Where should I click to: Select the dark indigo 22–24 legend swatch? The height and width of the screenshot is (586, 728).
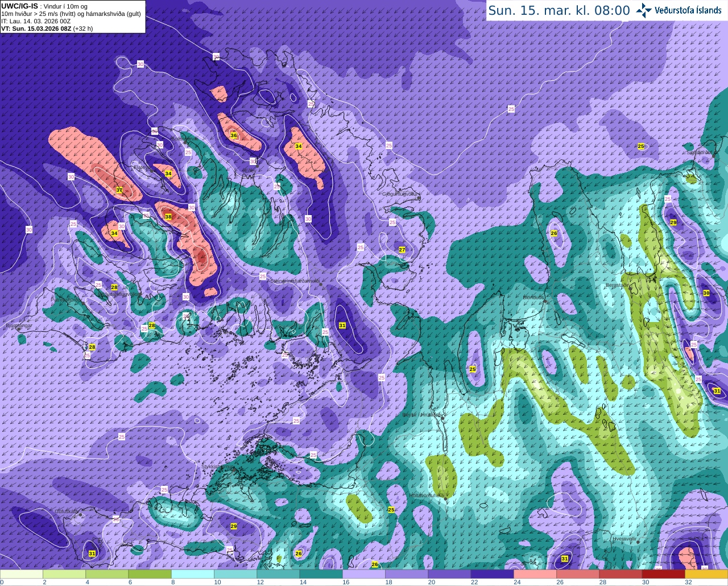point(493,574)
